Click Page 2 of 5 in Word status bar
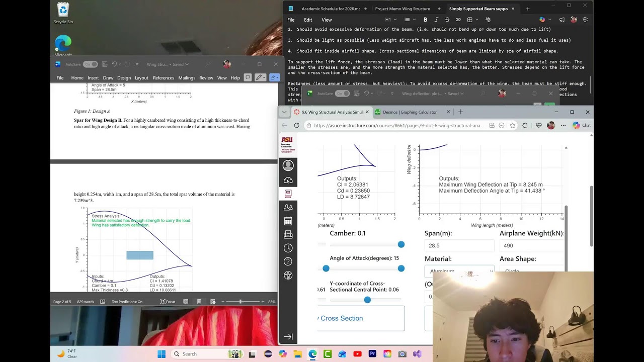This screenshot has height=362, width=644. 62,302
